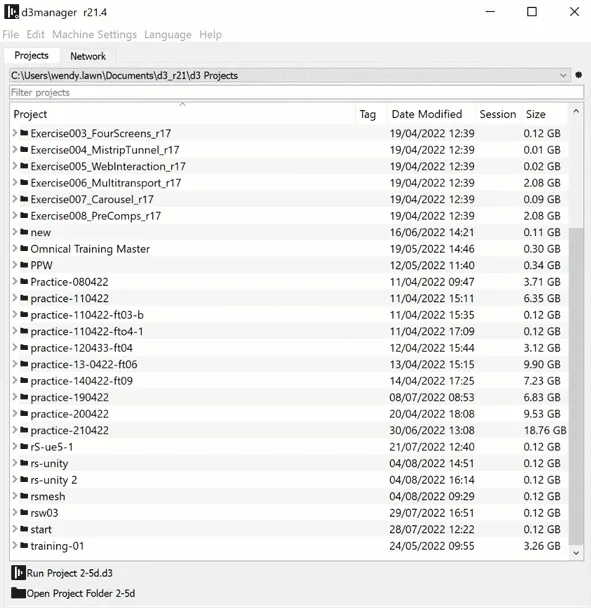Viewport: 591px width, 608px height.
Task: Sort by Date Modified column header
Action: [x=431, y=114]
